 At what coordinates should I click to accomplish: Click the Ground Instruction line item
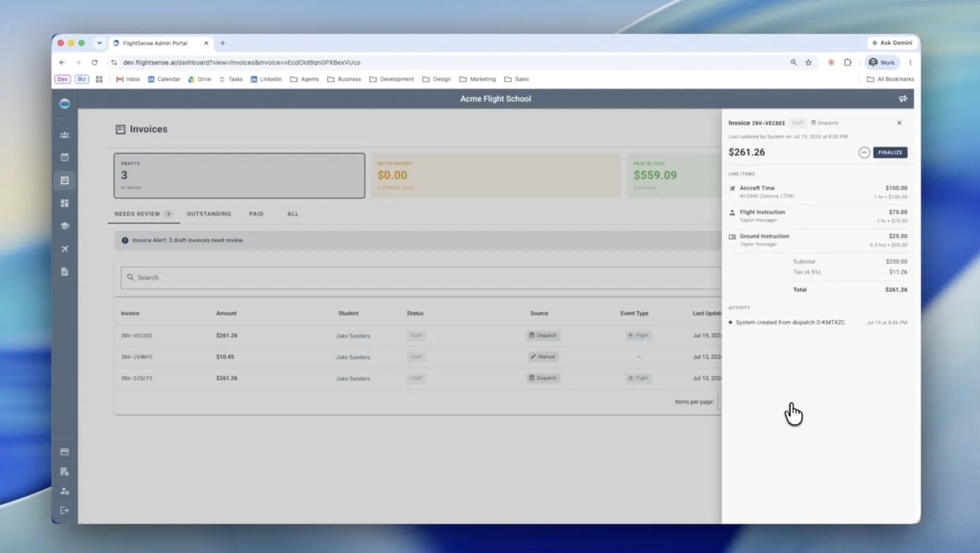pyautogui.click(x=817, y=240)
